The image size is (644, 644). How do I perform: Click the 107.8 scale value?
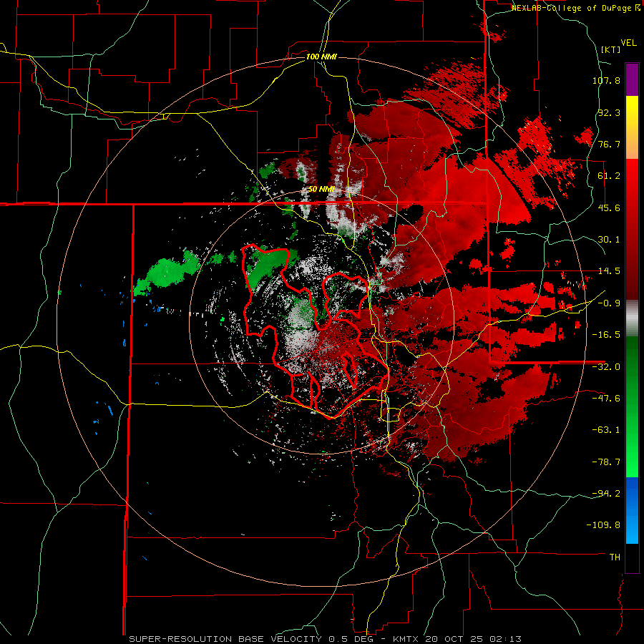606,80
